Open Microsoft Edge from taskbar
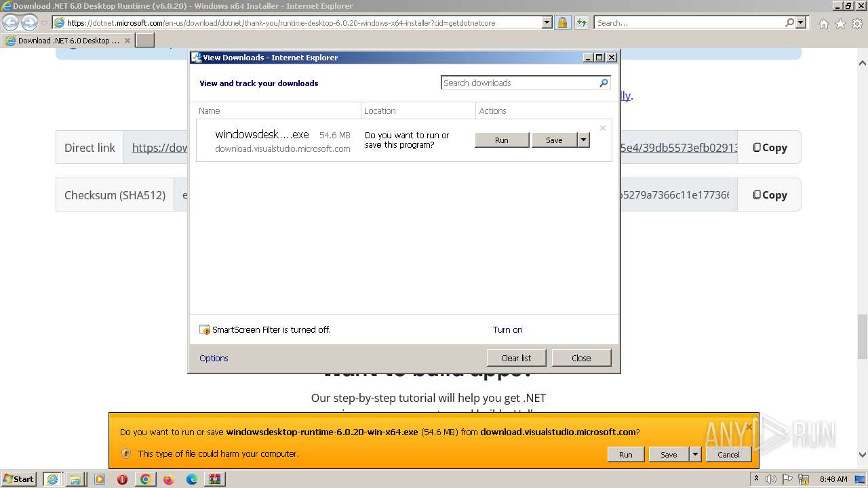868x488 pixels. pos(192,479)
